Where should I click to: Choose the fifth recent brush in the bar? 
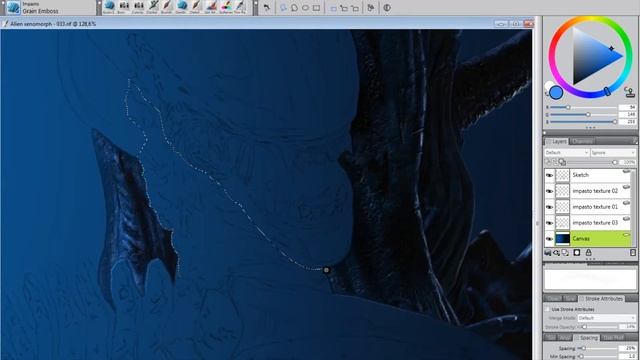click(167, 7)
